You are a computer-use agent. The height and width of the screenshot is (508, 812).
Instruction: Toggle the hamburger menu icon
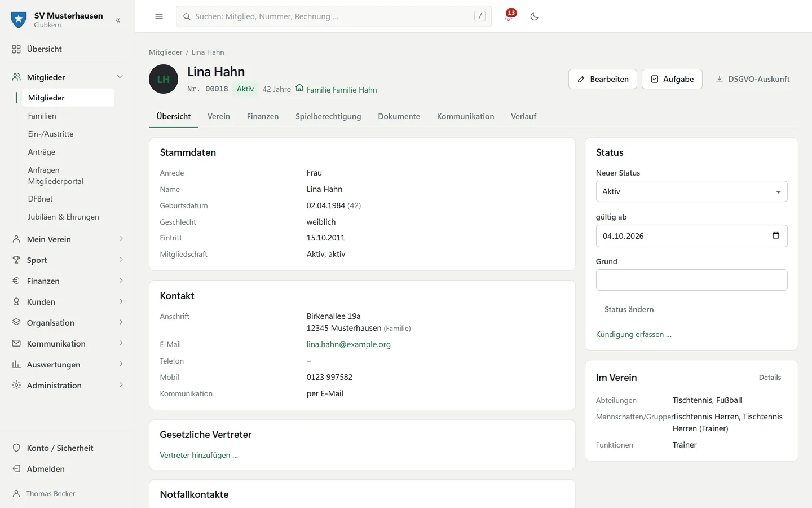[x=159, y=16]
